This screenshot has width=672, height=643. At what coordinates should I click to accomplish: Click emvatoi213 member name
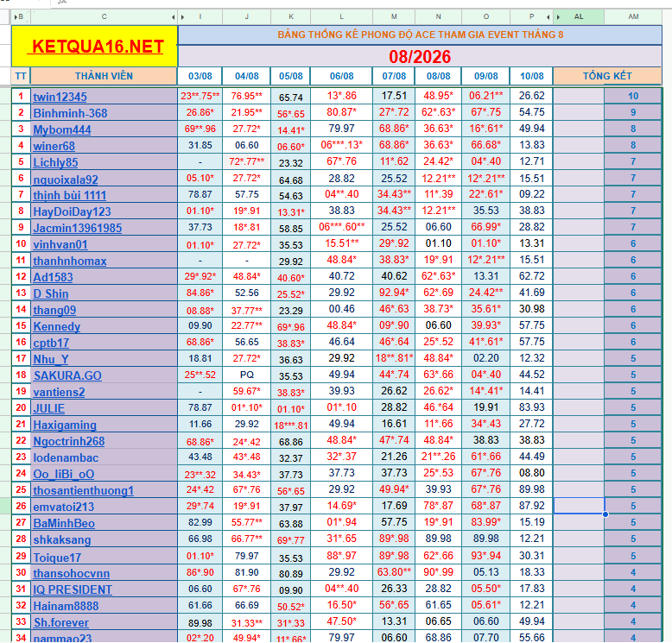click(x=63, y=507)
